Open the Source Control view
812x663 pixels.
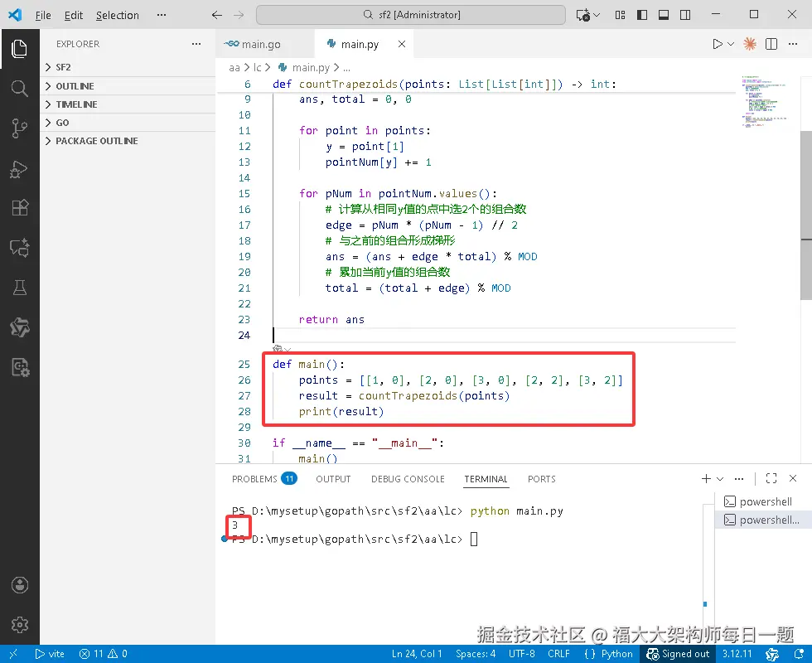(20, 128)
